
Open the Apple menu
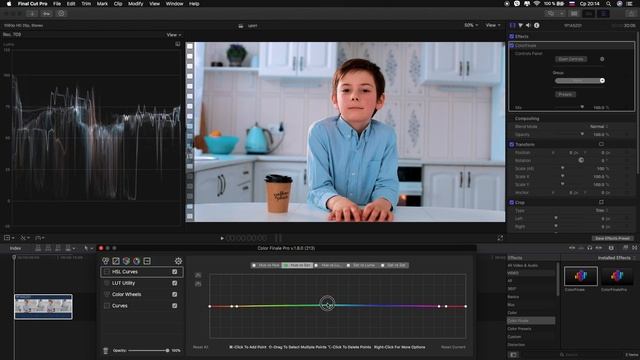tap(9, 4)
